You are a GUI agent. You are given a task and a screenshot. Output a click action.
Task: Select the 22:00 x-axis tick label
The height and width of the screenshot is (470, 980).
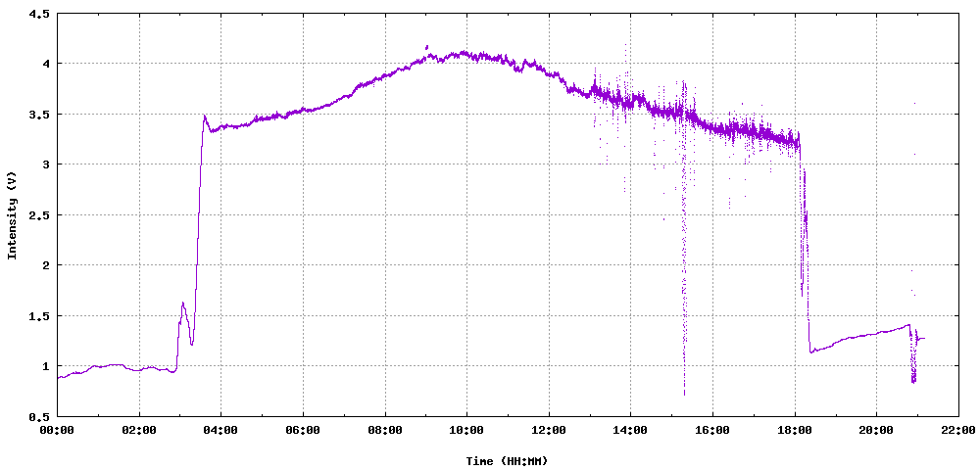(958, 431)
